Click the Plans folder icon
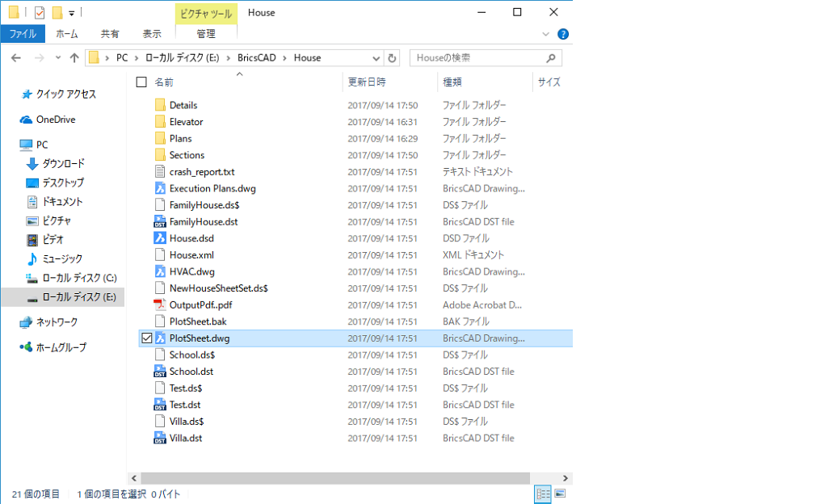 (160, 139)
